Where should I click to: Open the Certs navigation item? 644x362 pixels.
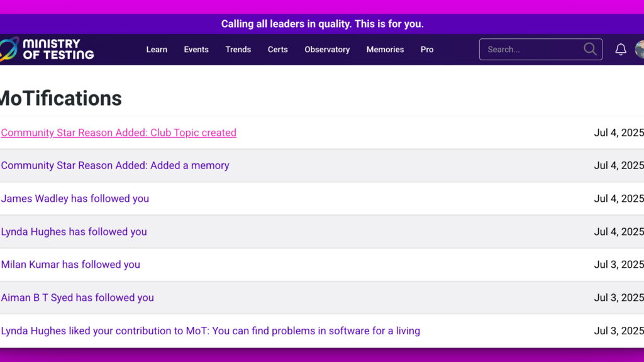coord(277,50)
